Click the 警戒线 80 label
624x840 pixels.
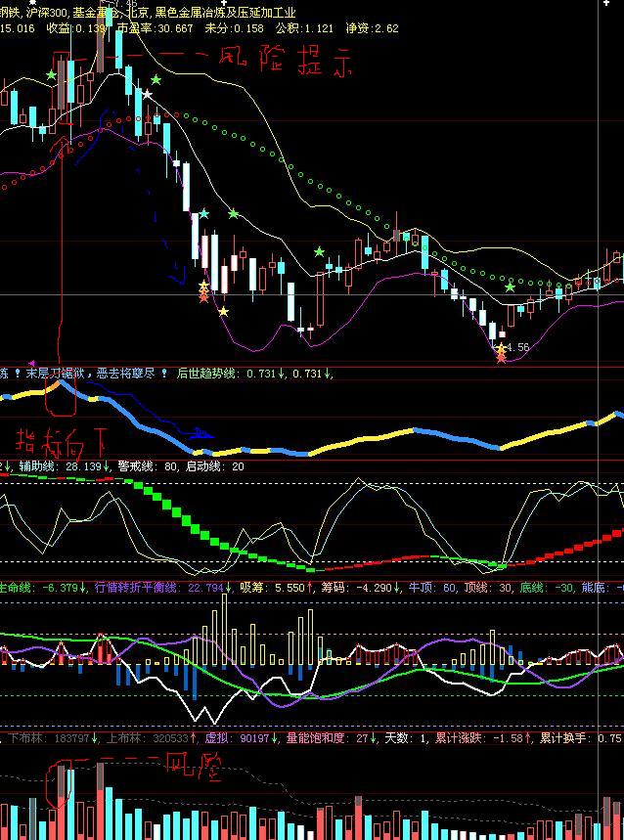click(x=147, y=466)
